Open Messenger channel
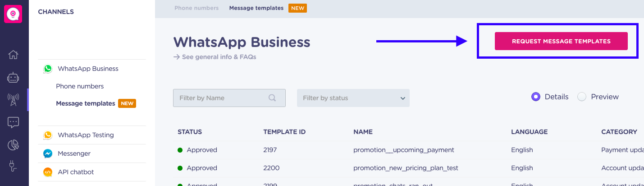 [74, 153]
